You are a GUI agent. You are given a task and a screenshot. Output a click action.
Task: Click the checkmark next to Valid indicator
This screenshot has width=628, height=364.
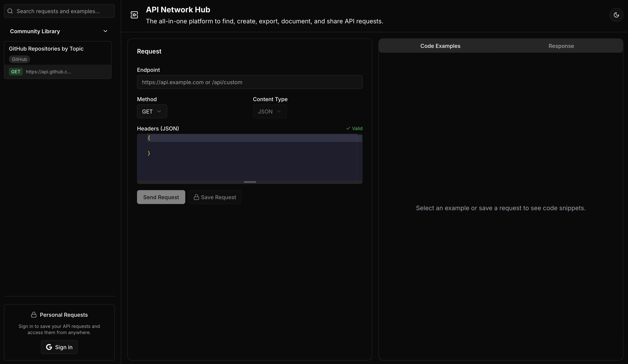coord(348,129)
